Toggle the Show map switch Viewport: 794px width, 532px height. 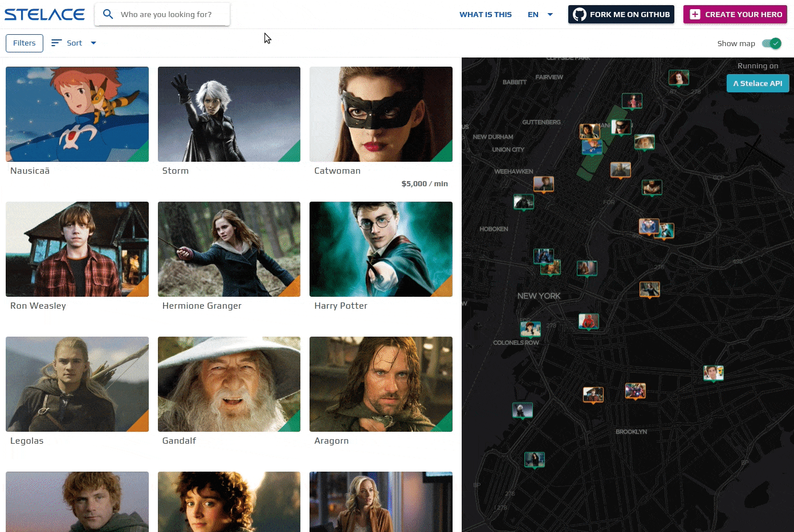pyautogui.click(x=772, y=43)
